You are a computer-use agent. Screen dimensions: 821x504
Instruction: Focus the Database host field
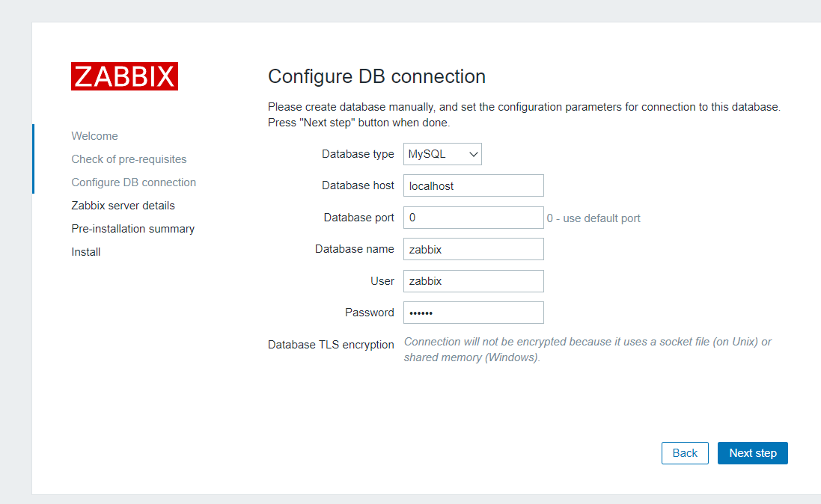tap(473, 185)
